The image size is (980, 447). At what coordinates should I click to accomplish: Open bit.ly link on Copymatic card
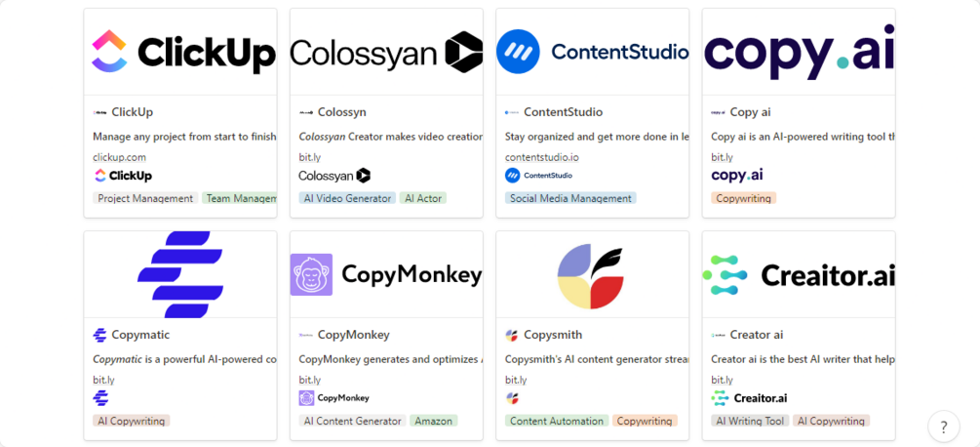[103, 380]
